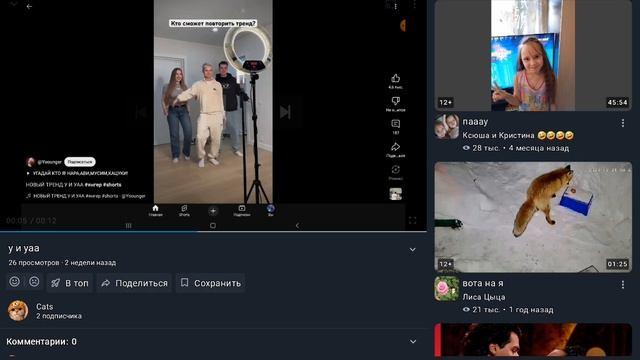Click the three-dot menu atop recorded Shorts
640x360 pixels.
(396, 6)
